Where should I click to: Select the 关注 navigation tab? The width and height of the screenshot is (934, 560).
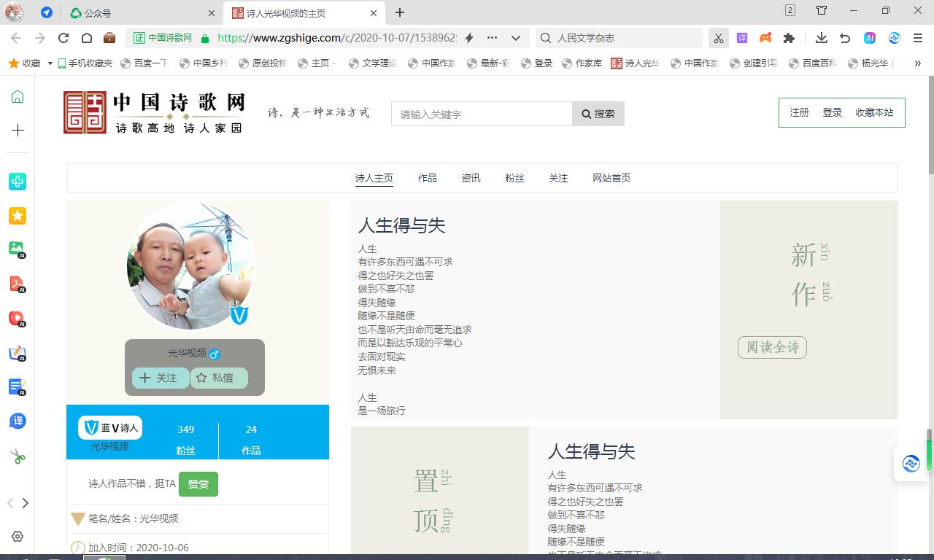click(x=558, y=178)
